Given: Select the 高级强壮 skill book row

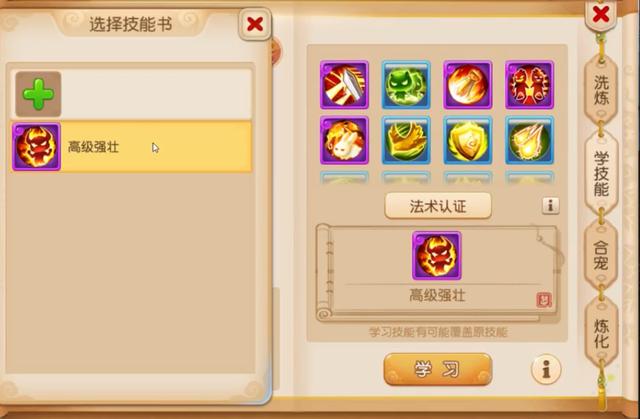Looking at the screenshot, I should click(131, 146).
